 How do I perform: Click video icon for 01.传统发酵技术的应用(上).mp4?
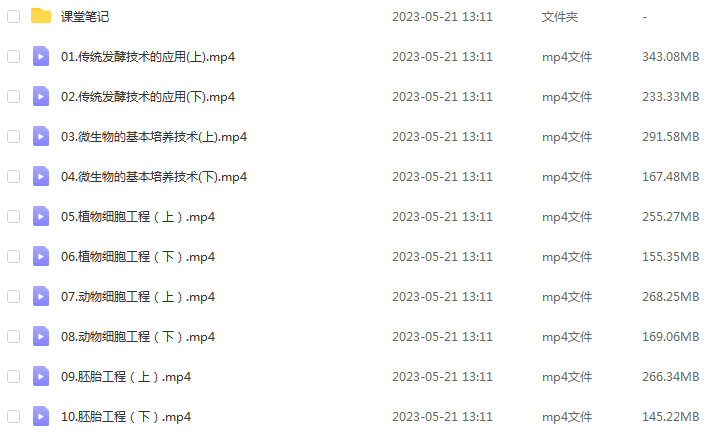(41, 56)
